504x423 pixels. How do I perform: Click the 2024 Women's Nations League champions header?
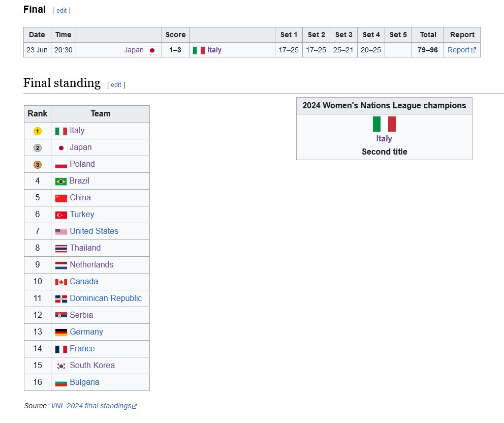click(x=384, y=106)
